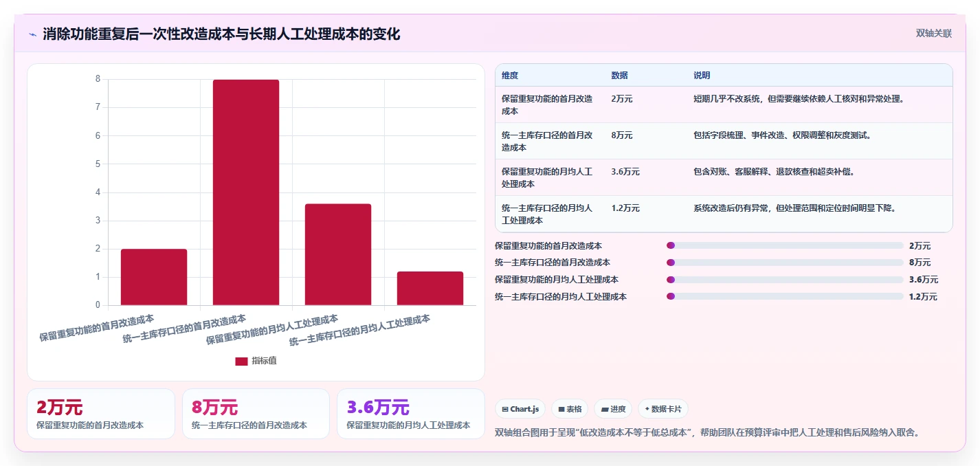Click the 双轴关联 badge
980x466 pixels.
click(x=934, y=34)
